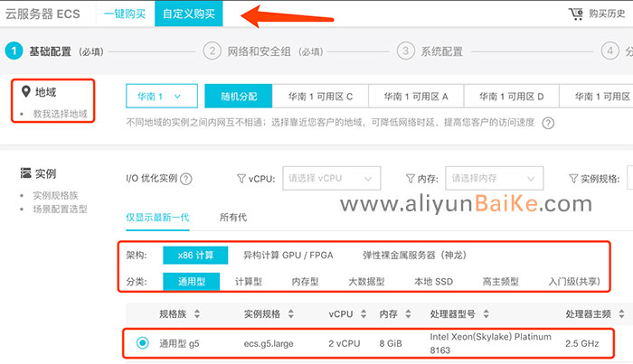Select 所有代 tab
Image resolution: width=633 pixels, height=364 pixels.
click(233, 218)
